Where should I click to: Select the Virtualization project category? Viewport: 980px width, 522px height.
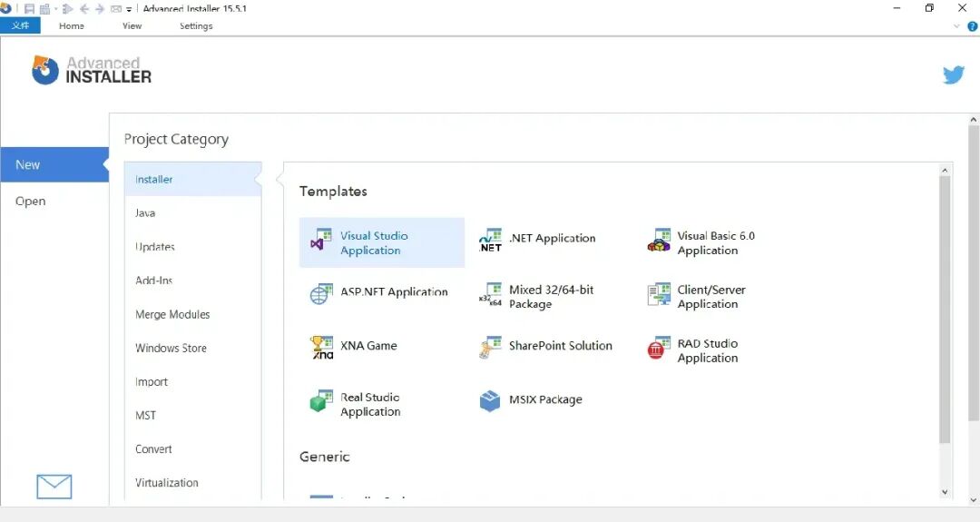coord(192,483)
